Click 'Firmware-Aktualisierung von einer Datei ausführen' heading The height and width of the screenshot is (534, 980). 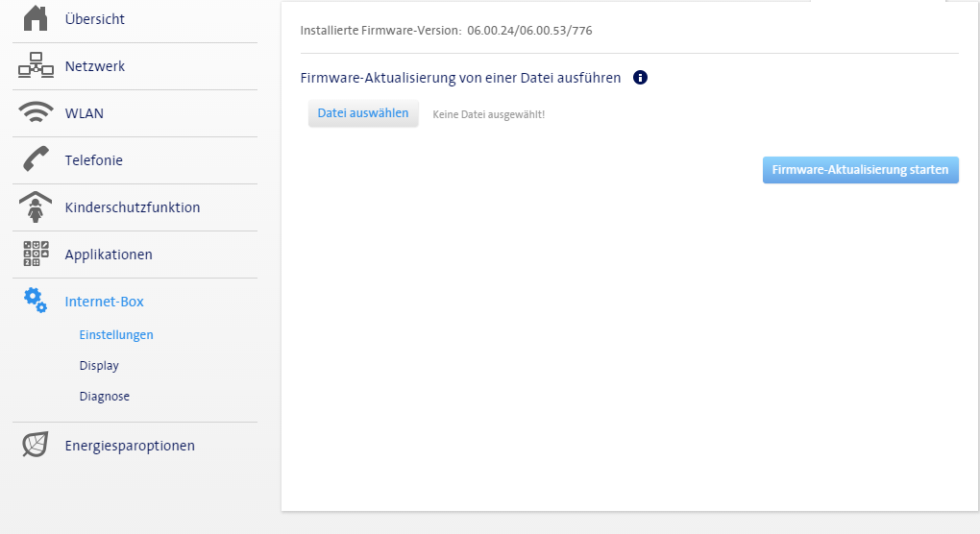460,78
